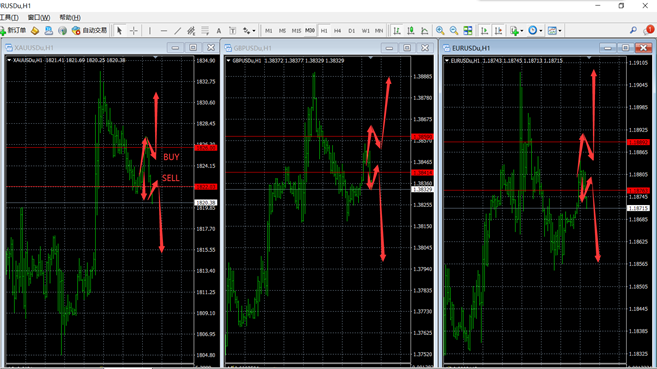Select the crosshair tool in toolbar

tap(134, 31)
